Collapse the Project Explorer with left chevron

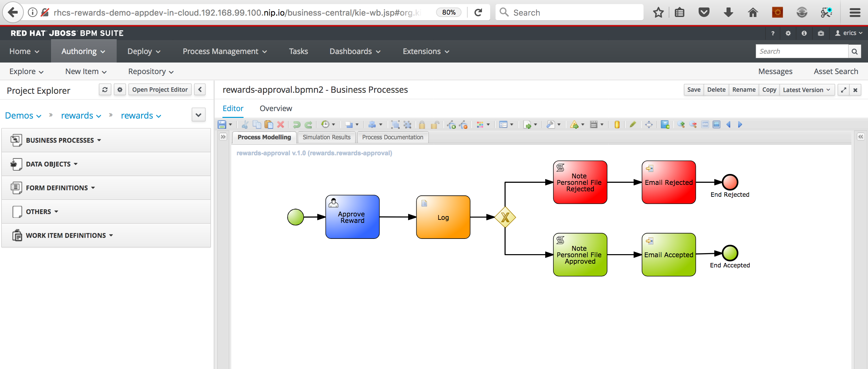[x=200, y=90]
